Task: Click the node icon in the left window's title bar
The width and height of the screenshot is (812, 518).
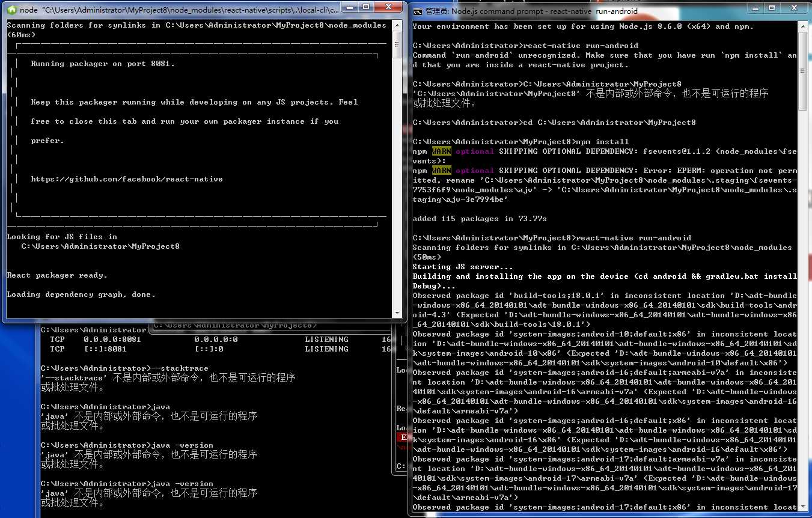Action: (x=11, y=9)
